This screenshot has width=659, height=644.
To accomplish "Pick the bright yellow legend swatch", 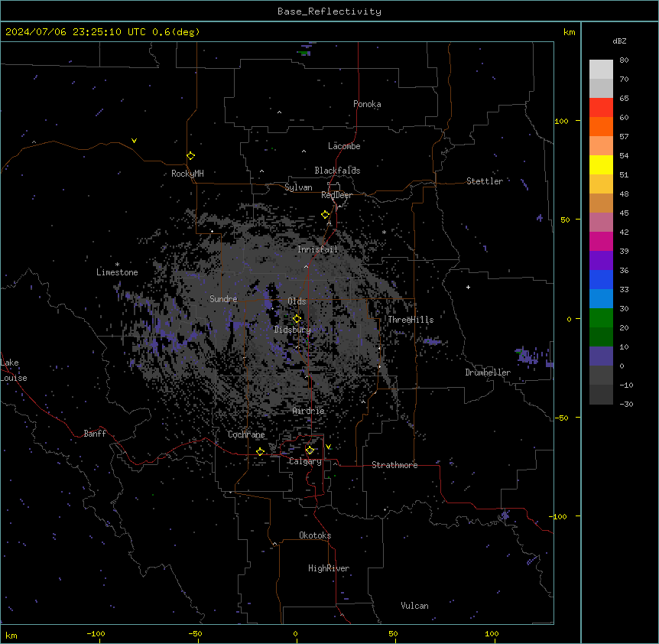I will 601,164.
